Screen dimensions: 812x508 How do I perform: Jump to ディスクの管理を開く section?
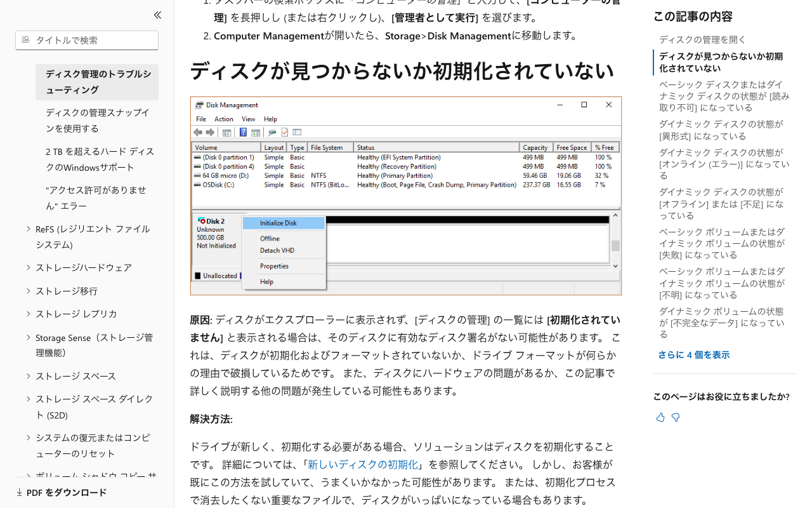(702, 39)
